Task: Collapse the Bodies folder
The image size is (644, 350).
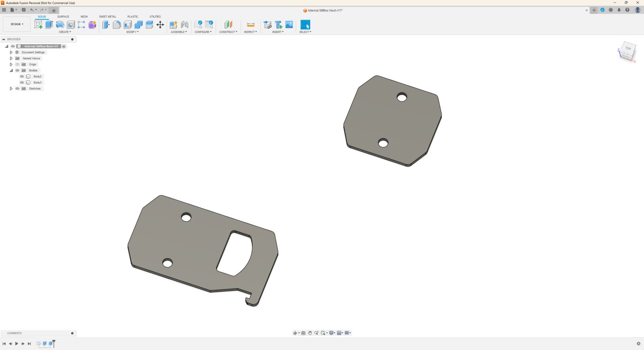Action: point(11,70)
